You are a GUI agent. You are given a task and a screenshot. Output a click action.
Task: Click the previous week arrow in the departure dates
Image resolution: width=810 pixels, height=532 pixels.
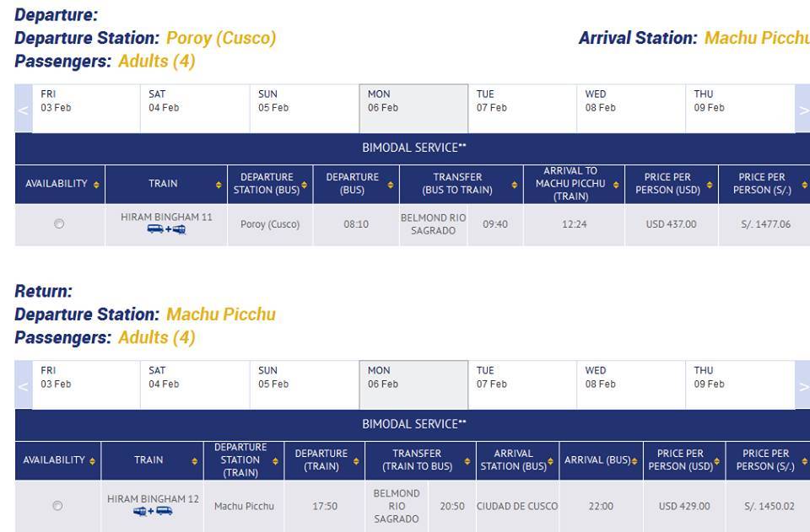[24, 109]
